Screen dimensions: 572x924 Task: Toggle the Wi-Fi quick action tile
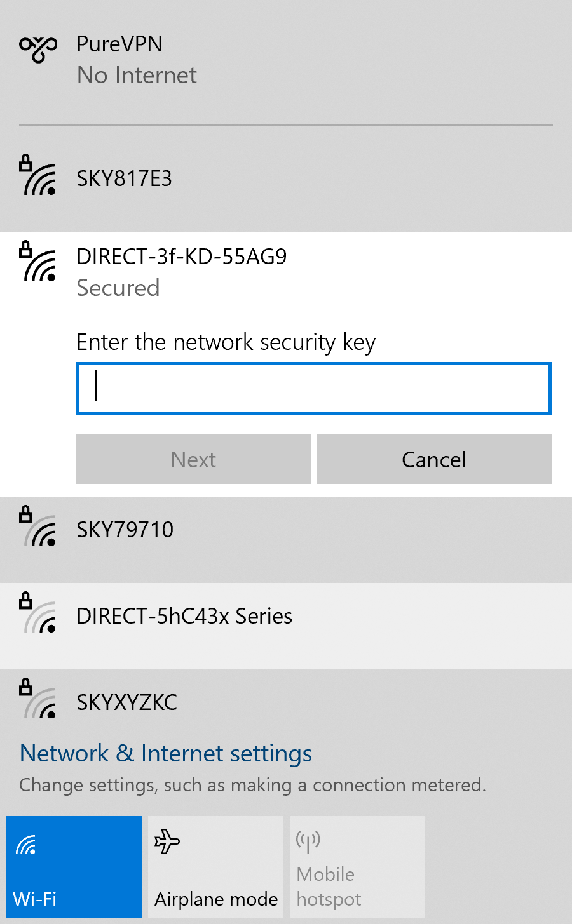[x=74, y=867]
